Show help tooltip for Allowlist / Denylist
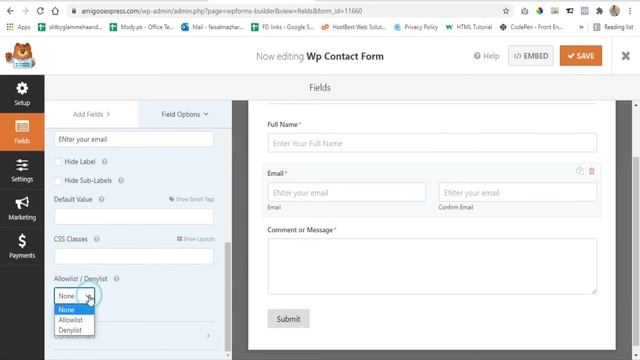The image size is (640, 360). point(117,278)
